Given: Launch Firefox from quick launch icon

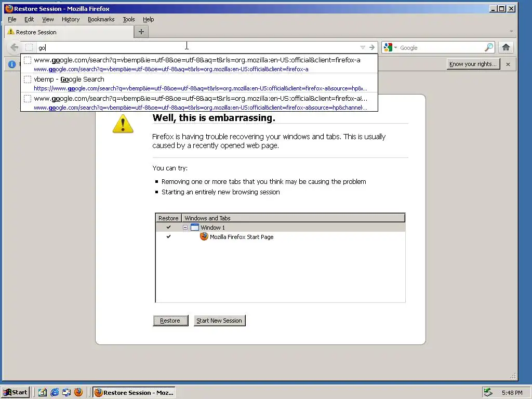Looking at the screenshot, I should pos(78,392).
